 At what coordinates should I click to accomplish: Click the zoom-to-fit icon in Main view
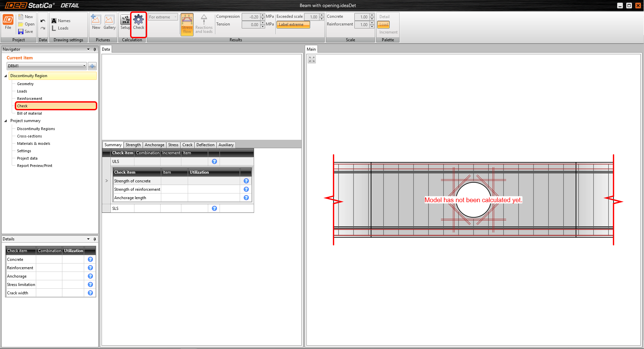point(312,59)
